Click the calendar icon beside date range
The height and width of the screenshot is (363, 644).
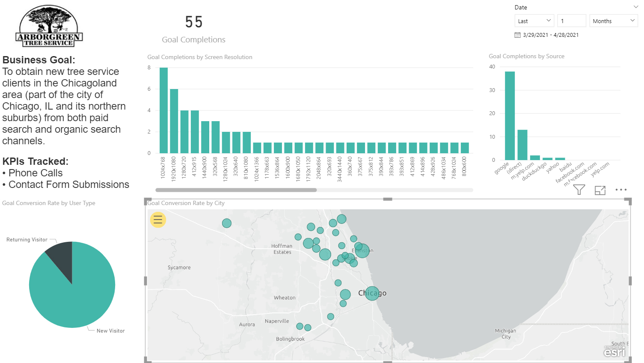[517, 35]
